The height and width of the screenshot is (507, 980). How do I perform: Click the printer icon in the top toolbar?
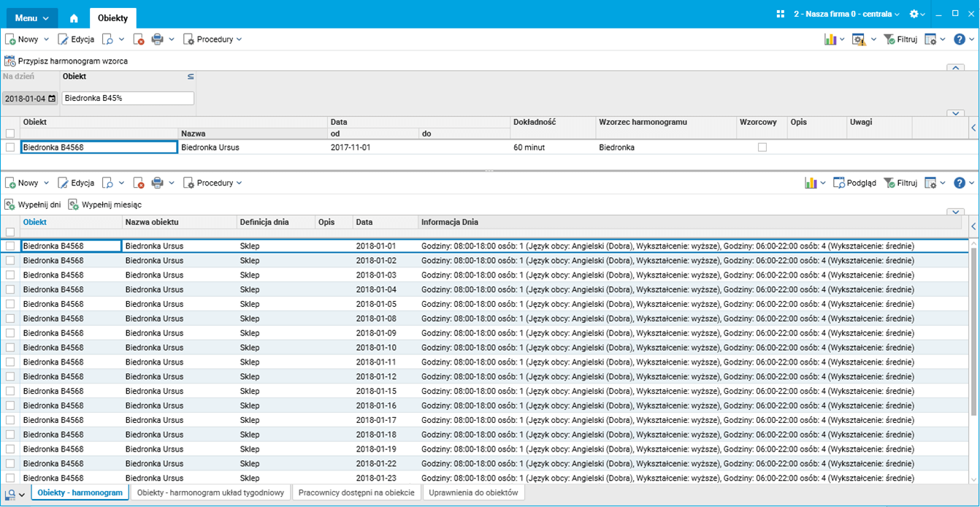pyautogui.click(x=157, y=39)
